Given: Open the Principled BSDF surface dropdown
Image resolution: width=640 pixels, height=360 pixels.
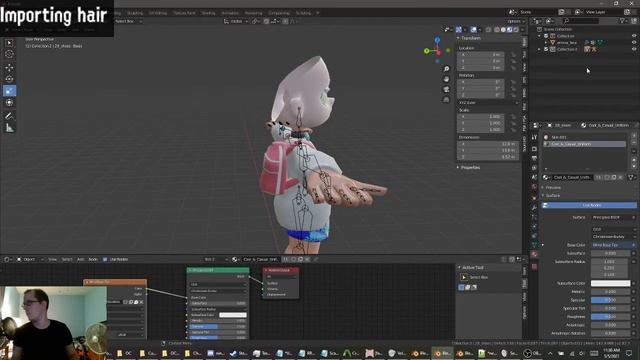Looking at the screenshot, I should point(613,218).
